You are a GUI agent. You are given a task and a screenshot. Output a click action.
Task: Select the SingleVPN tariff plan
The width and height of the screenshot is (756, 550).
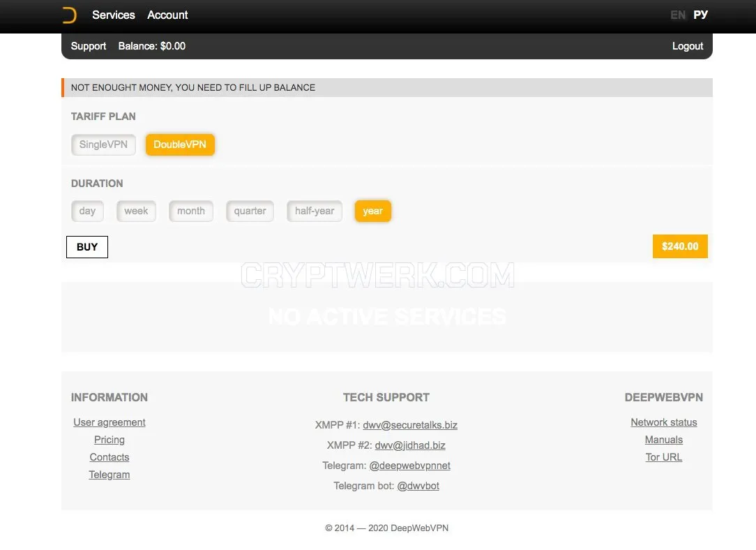pos(103,144)
